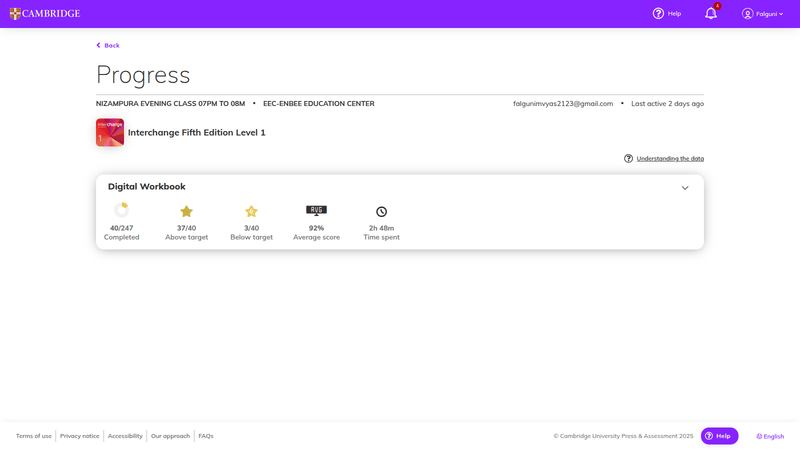Go back using the Back link
Viewport: 800px width, 450px height.
tap(108, 45)
